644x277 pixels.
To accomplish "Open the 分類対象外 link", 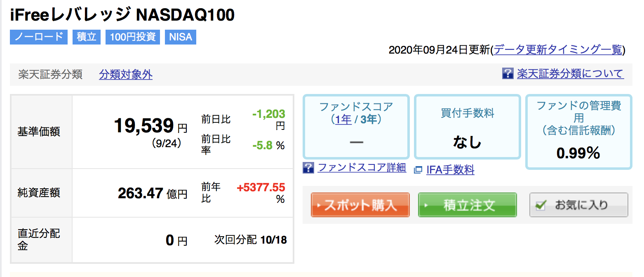I will pos(126,75).
